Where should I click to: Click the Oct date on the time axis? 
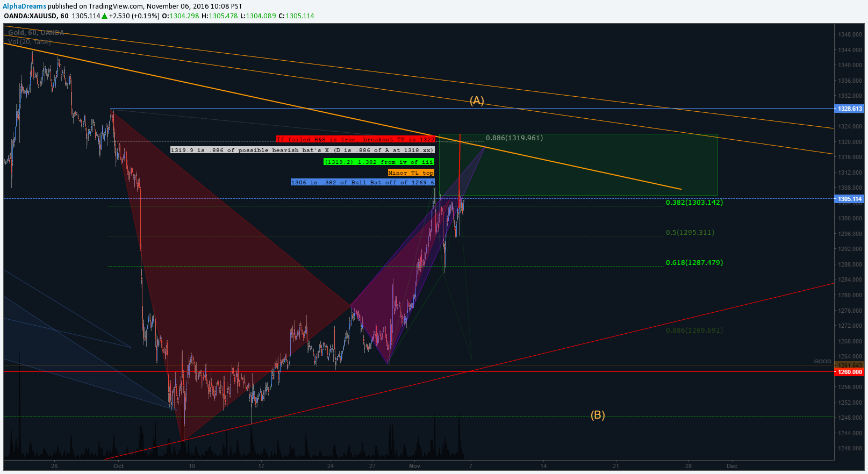click(x=119, y=466)
